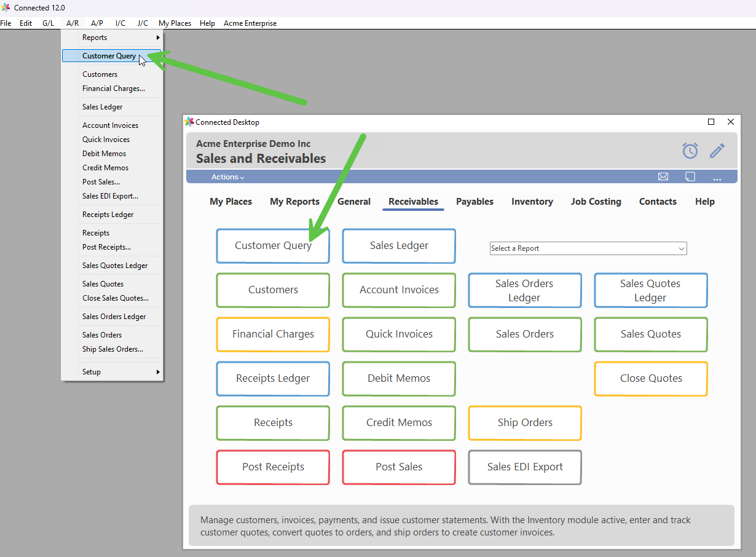The width and height of the screenshot is (756, 557).
Task: Open the three-dots more options icon
Action: (717, 178)
